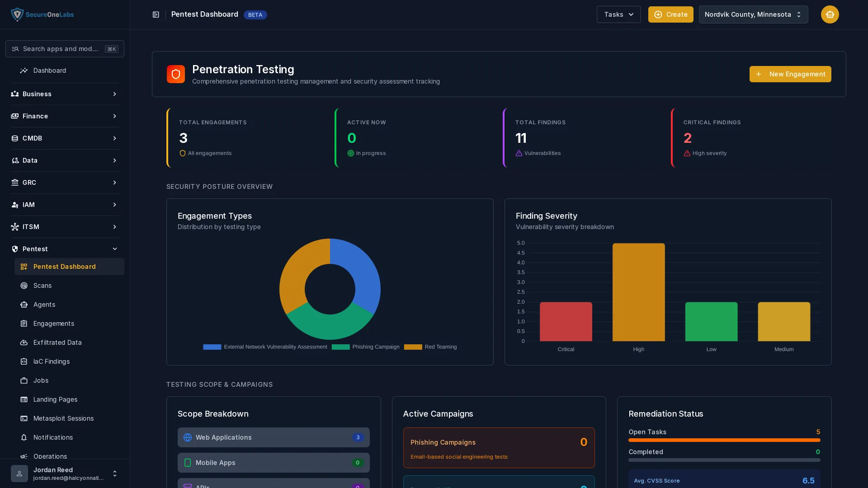Click the BETA badge
868x488 pixels.
pyautogui.click(x=255, y=15)
